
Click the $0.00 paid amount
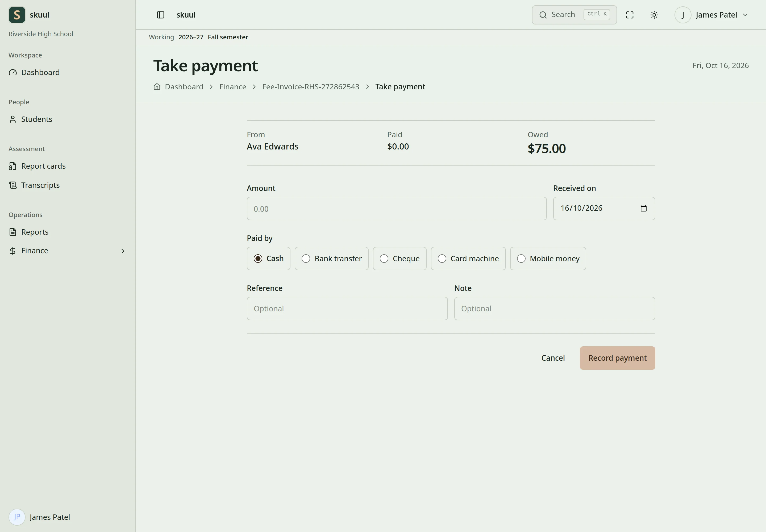[x=398, y=146]
